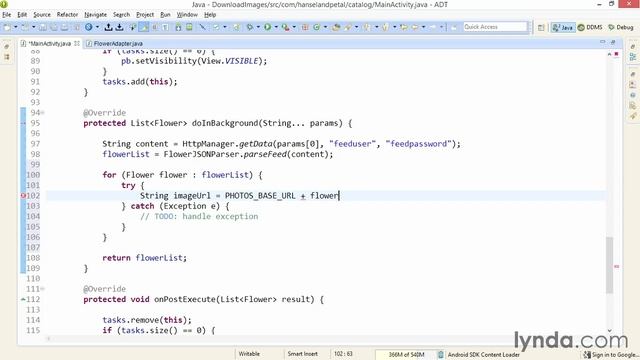Click Sign in to Google
This screenshot has height=360, width=640.
[611, 355]
